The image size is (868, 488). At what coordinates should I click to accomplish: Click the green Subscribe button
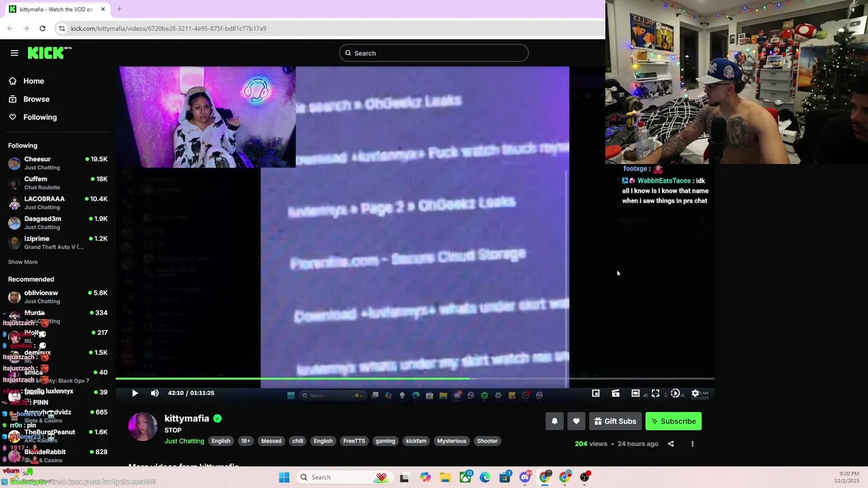[x=673, y=422]
